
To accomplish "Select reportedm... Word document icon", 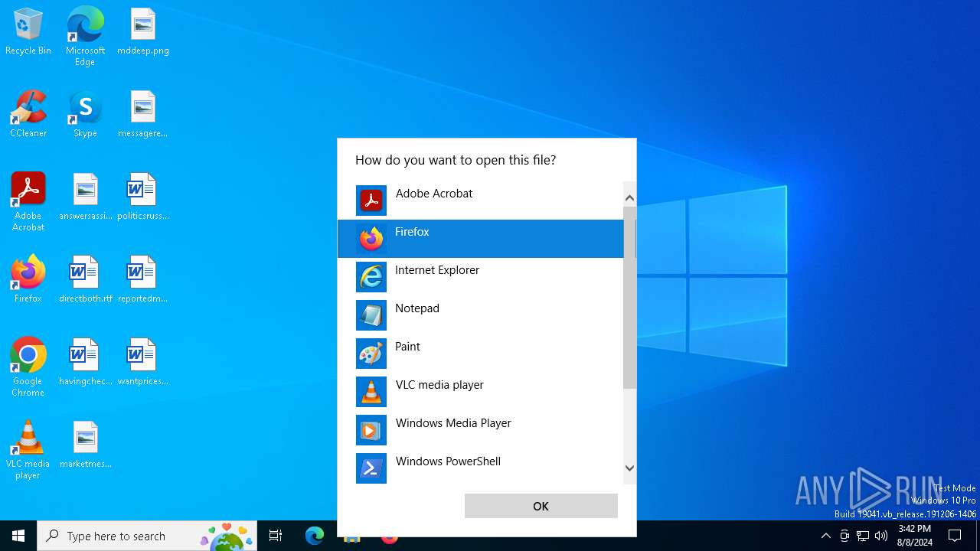I will pyautogui.click(x=143, y=279).
